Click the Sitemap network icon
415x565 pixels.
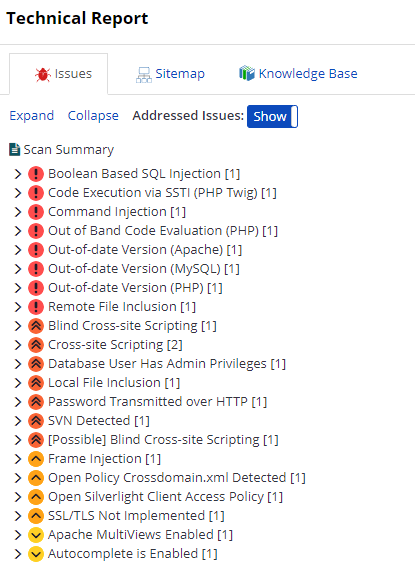click(143, 75)
